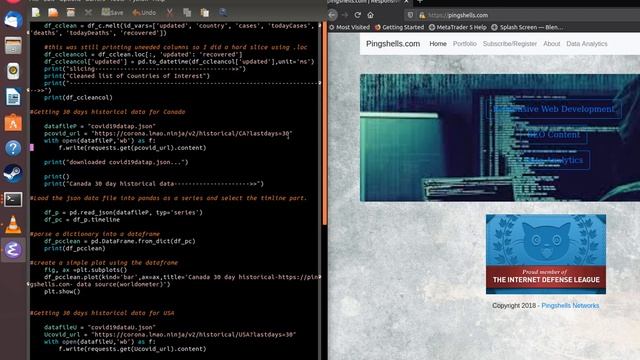The image size is (640, 360).
Task: Click the Emacs icon in the dock
Action: 13,249
